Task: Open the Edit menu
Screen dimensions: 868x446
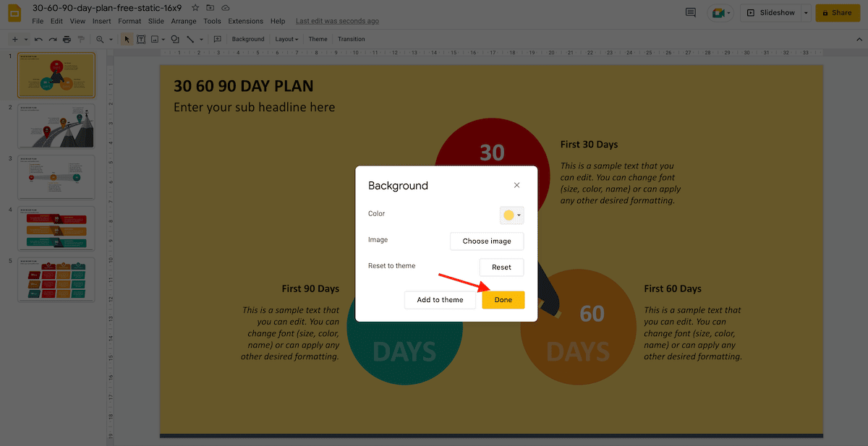Action: pos(56,21)
